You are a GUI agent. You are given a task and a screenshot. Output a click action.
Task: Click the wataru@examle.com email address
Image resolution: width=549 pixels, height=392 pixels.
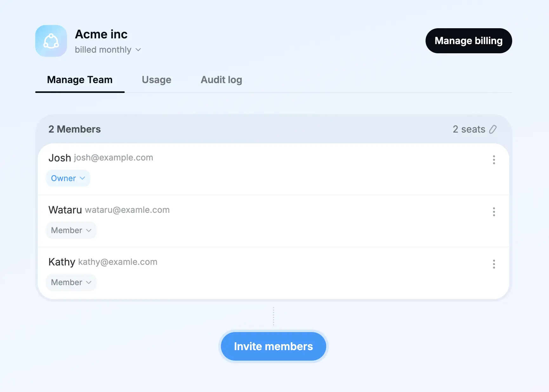tap(127, 210)
